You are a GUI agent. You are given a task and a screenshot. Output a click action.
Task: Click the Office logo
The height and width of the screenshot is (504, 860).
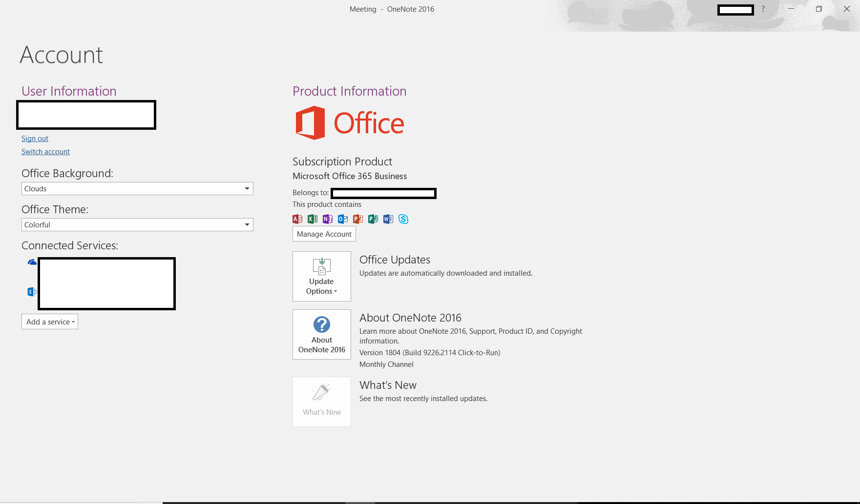pyautogui.click(x=350, y=123)
